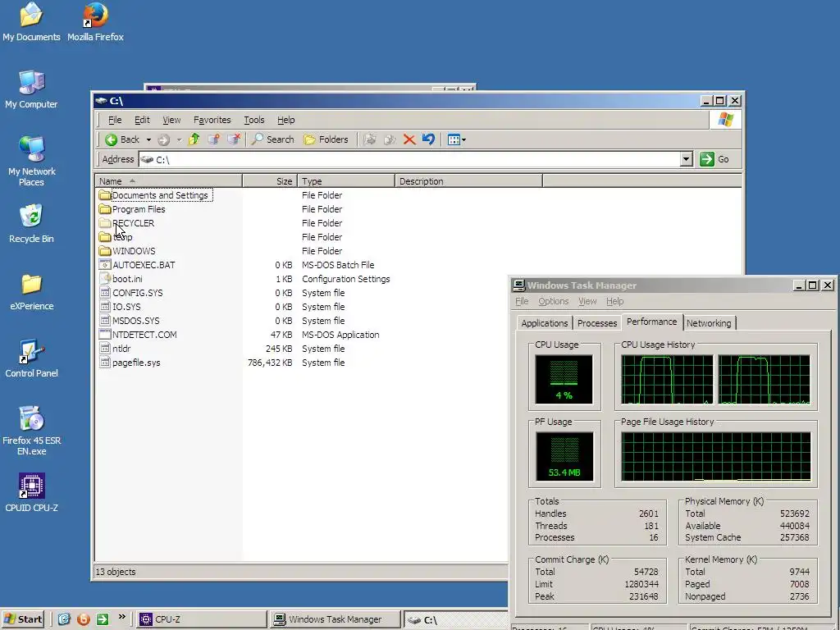Open My Documents desktop icon
840x630 pixels.
(x=31, y=21)
